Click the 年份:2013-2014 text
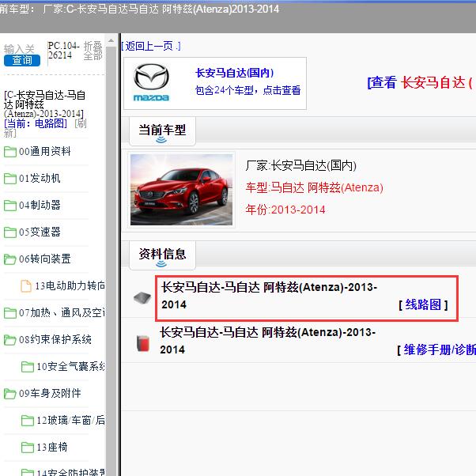Viewport: 476px width, 476px height. point(285,210)
